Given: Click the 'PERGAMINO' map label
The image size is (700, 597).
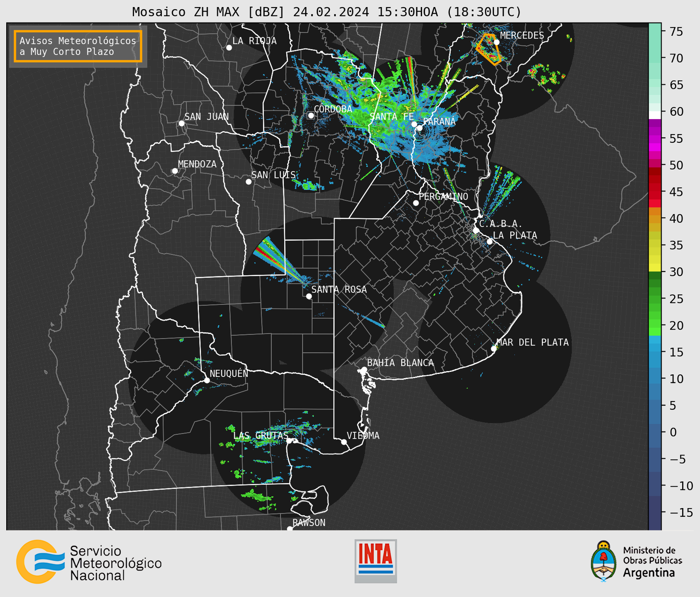Looking at the screenshot, I should click(x=444, y=197).
